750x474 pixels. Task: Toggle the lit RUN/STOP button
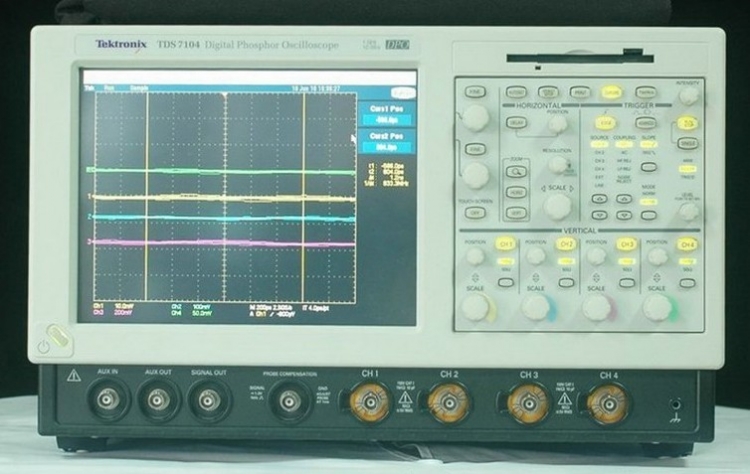coord(688,123)
